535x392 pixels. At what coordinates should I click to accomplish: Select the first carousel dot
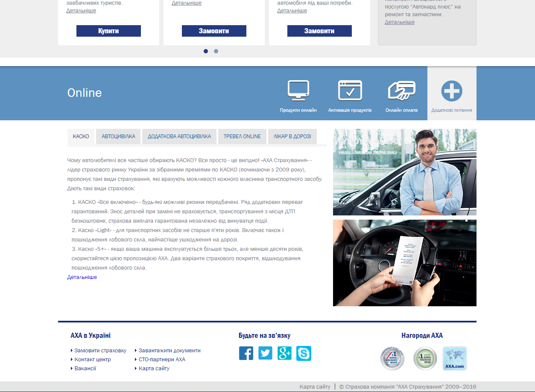click(x=206, y=51)
